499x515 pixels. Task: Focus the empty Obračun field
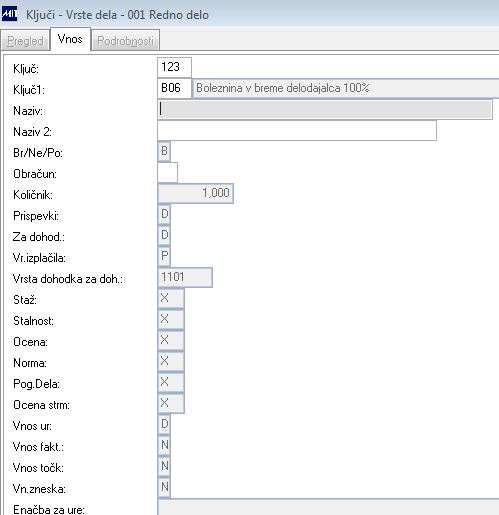point(167,172)
